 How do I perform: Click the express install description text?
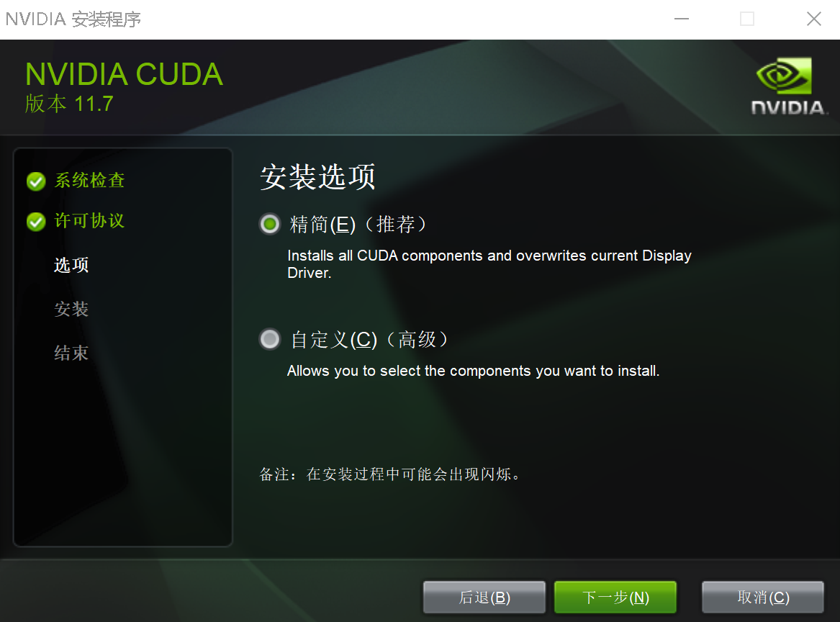pos(489,263)
